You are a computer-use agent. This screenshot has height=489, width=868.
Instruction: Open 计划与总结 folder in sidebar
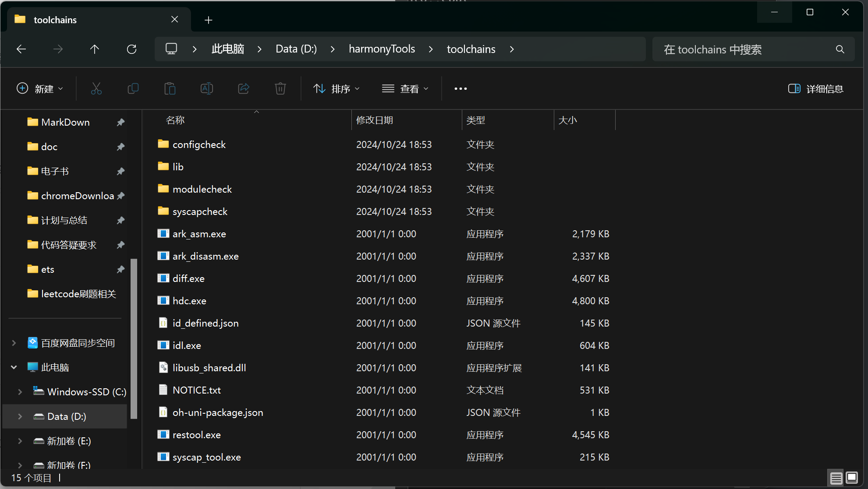click(64, 220)
